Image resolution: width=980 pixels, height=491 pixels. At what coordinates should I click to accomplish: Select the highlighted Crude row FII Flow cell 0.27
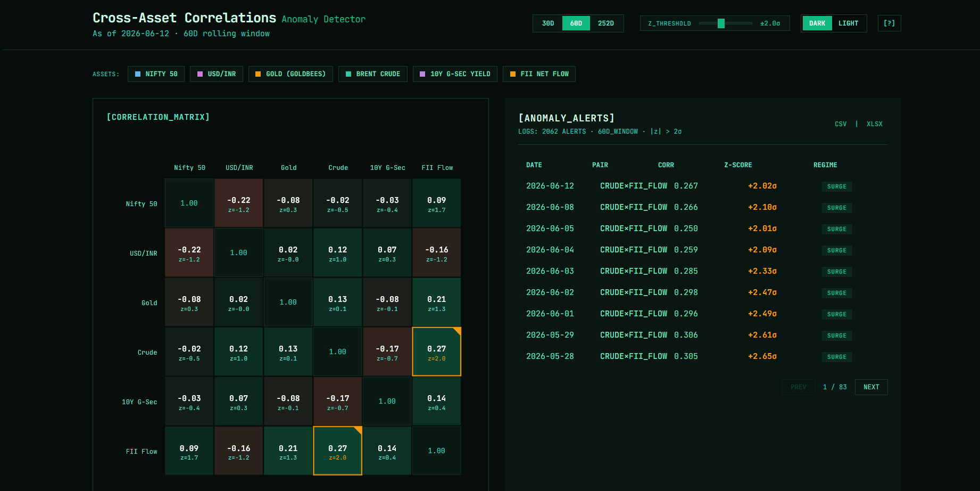(437, 352)
